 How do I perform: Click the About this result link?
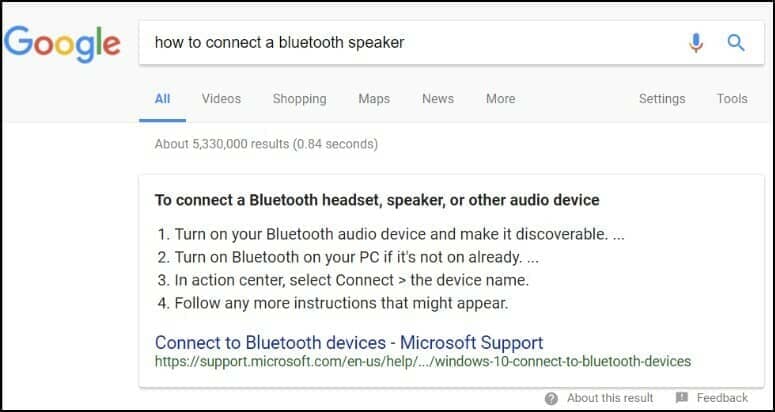(x=610, y=398)
